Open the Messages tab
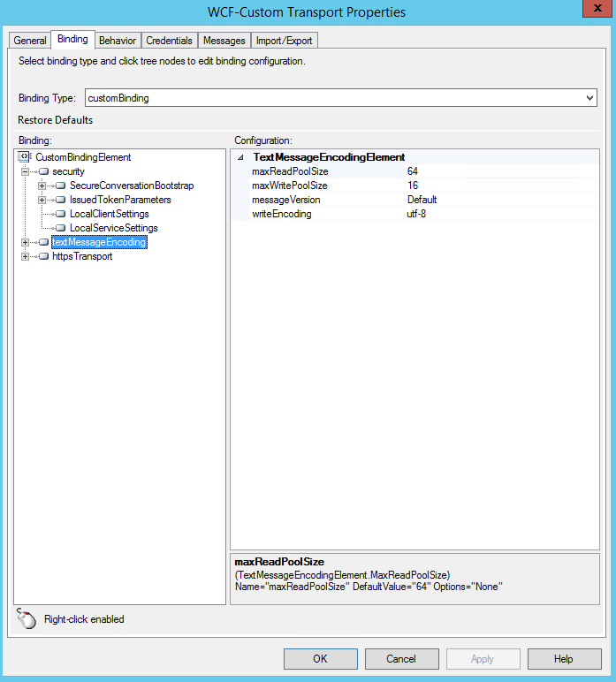Viewport: 616px width, 682px height. point(224,41)
